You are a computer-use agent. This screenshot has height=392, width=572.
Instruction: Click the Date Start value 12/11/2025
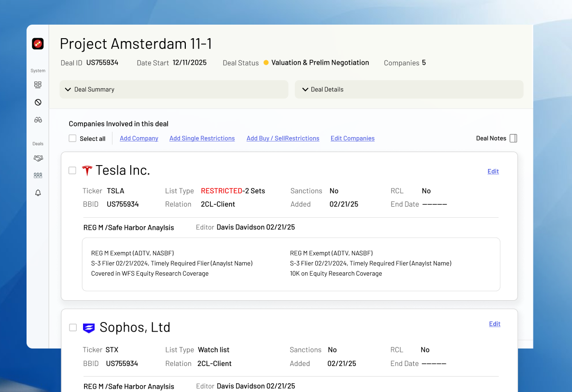pyautogui.click(x=190, y=62)
